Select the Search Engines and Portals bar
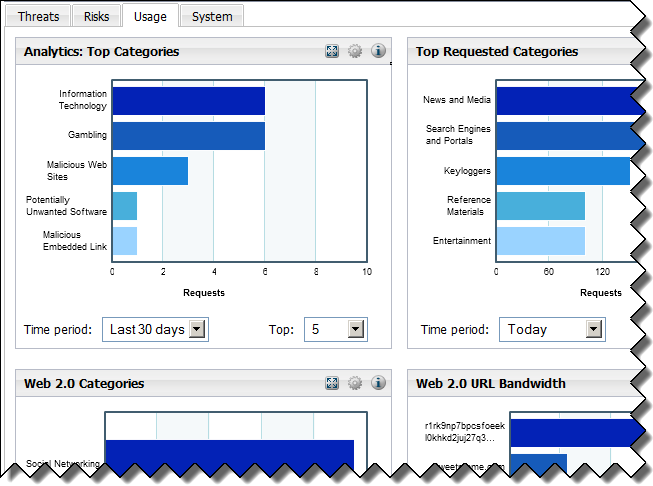The width and height of the screenshot is (653, 486). pos(571,136)
